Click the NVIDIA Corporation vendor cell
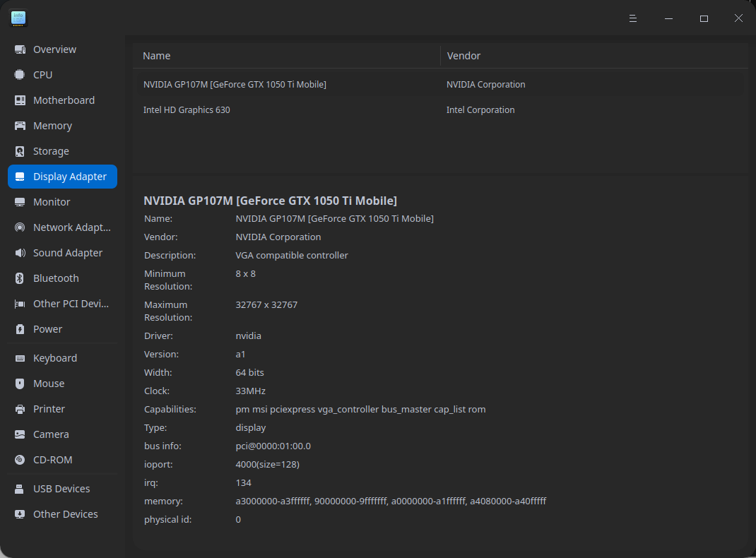 coord(485,84)
